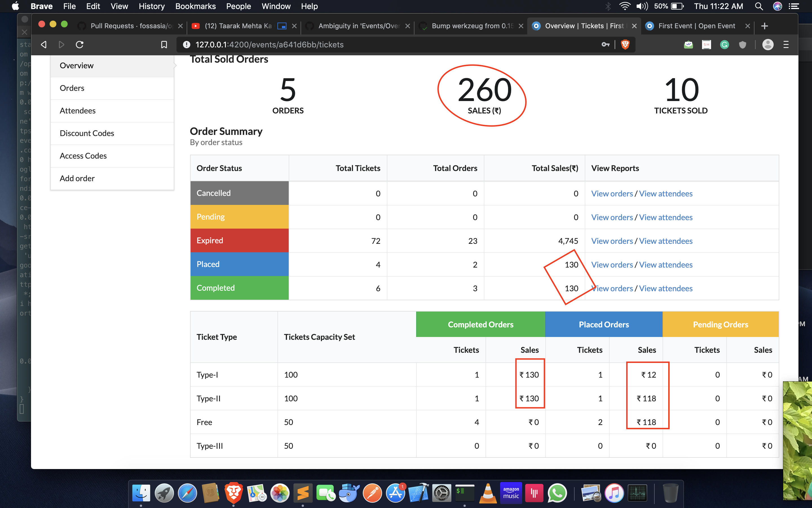Open Xcode from the dock
This screenshot has height=508, width=812.
tap(418, 493)
